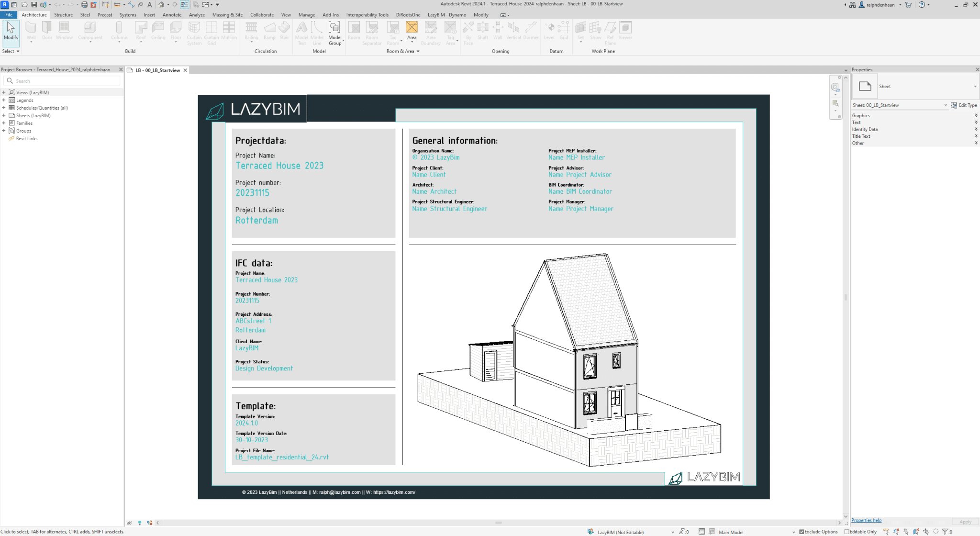Click the print icon in quick access toolbar
The height and width of the screenshot is (536, 980).
pyautogui.click(x=84, y=4)
